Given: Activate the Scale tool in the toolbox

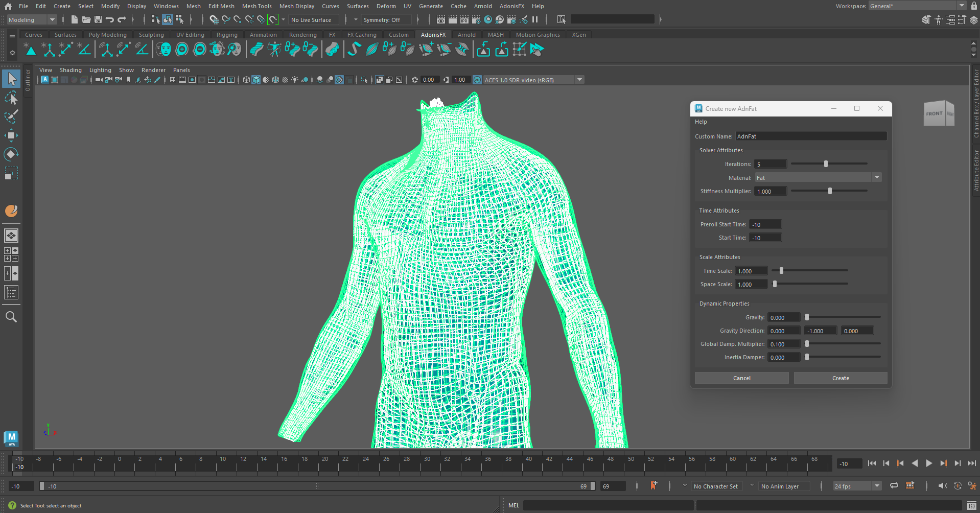Looking at the screenshot, I should 11,173.
